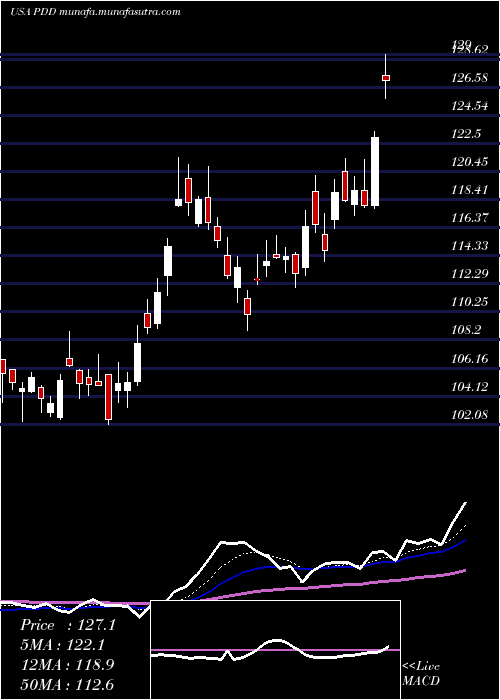Click the 108.2 price axis label

tap(466, 330)
